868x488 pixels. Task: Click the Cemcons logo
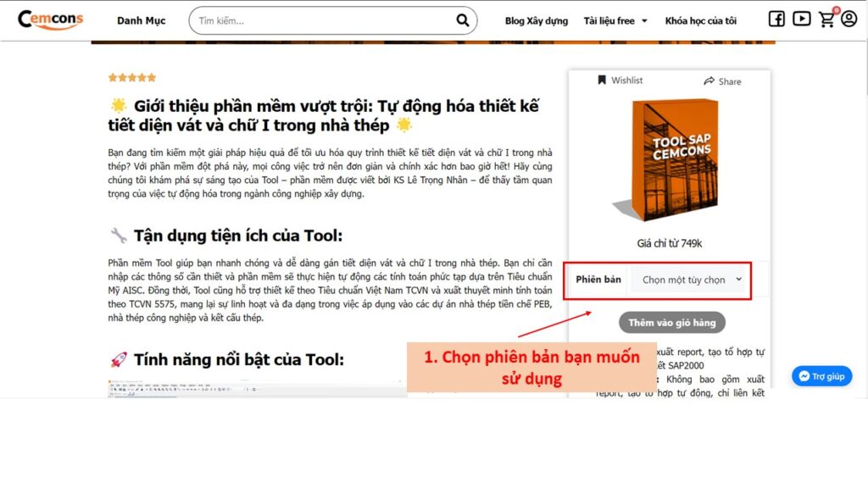click(50, 19)
